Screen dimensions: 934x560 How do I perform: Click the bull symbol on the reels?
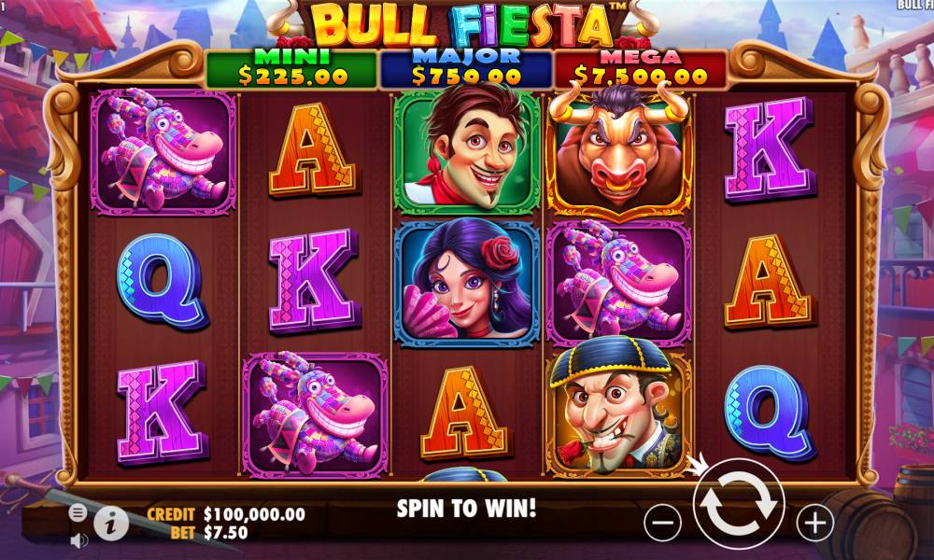click(x=619, y=151)
